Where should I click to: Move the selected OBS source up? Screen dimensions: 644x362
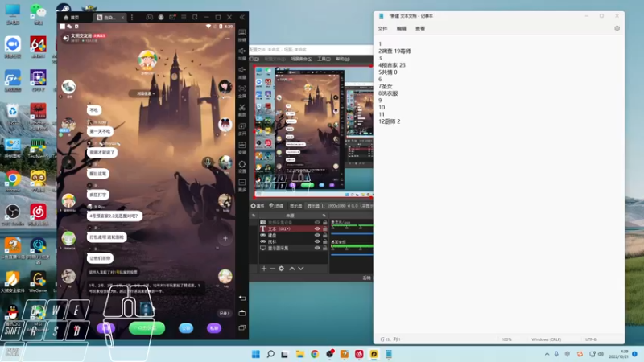coord(292,269)
